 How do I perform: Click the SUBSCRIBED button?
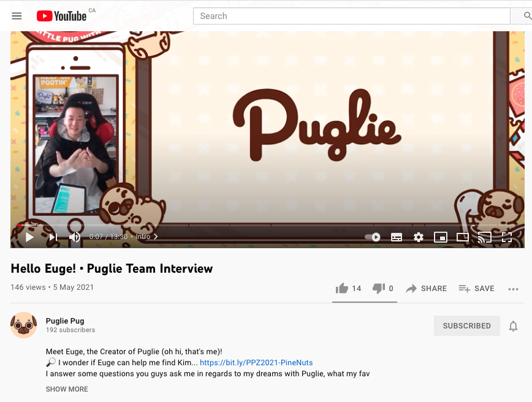coord(466,325)
